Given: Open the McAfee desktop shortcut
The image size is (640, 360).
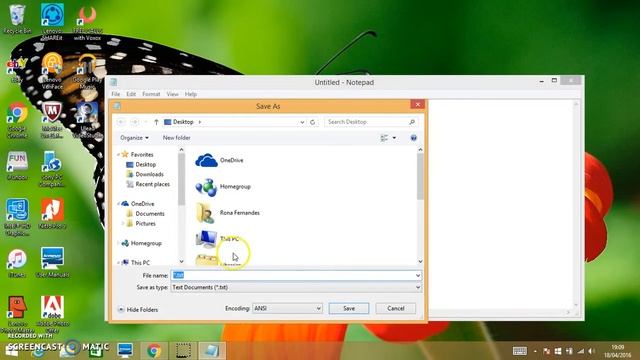Looking at the screenshot, I should pyautogui.click(x=52, y=120).
